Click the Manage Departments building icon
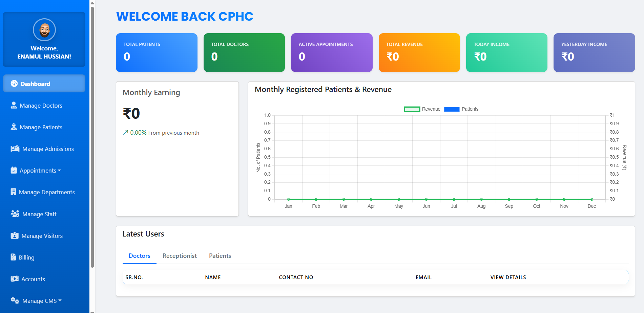 coord(13,192)
